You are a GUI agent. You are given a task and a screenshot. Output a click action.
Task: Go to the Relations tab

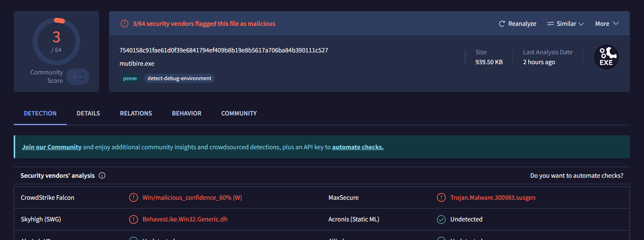tap(136, 113)
